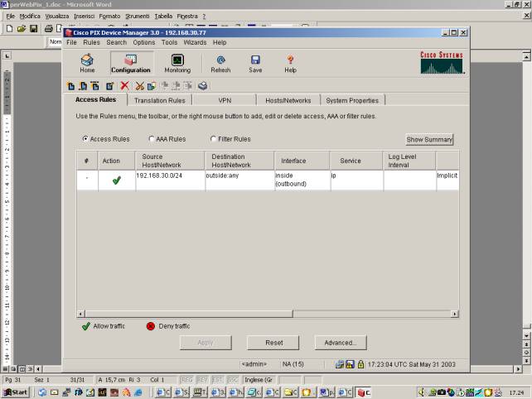
Task: Switch to the Hosts/Networks tab
Action: (x=288, y=100)
